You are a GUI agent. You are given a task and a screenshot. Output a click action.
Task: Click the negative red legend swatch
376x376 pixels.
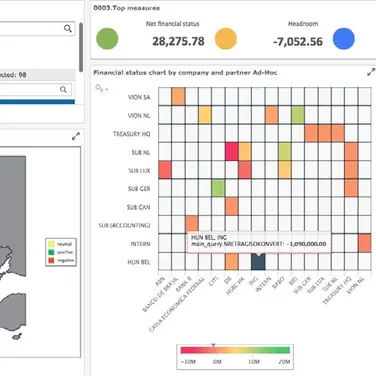coord(51,260)
